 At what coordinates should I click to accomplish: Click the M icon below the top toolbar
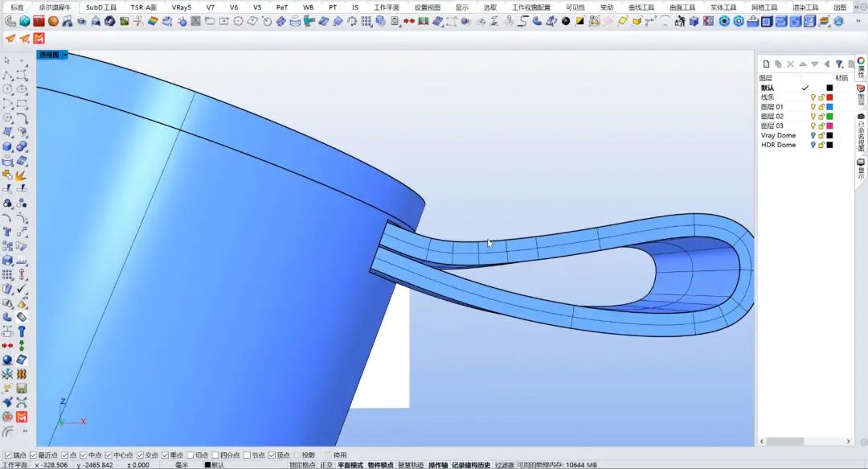[x=39, y=39]
